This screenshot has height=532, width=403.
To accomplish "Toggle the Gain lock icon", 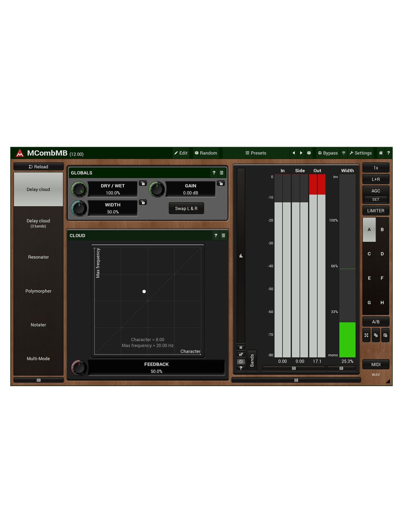I will pos(221,184).
